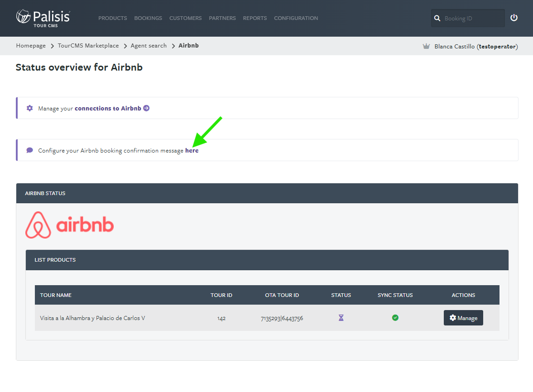533x392 pixels.
Task: Click the SYNC STATUS column header
Action: [x=395, y=295]
